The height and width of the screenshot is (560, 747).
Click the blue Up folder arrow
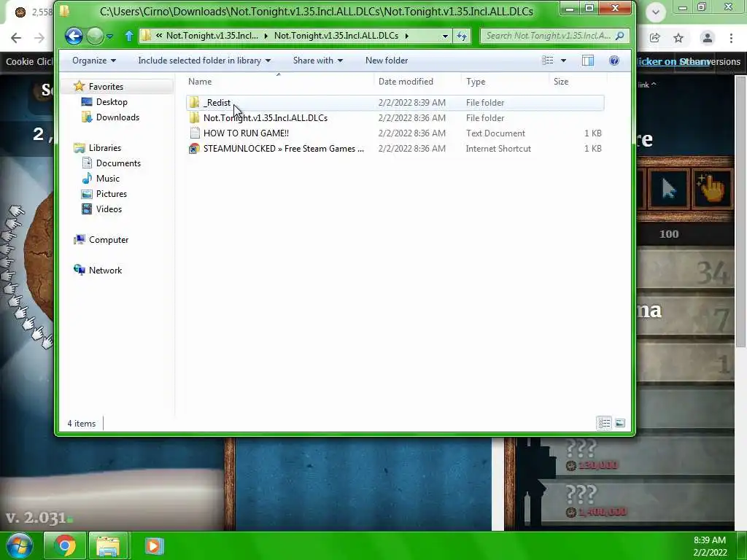[x=128, y=36]
